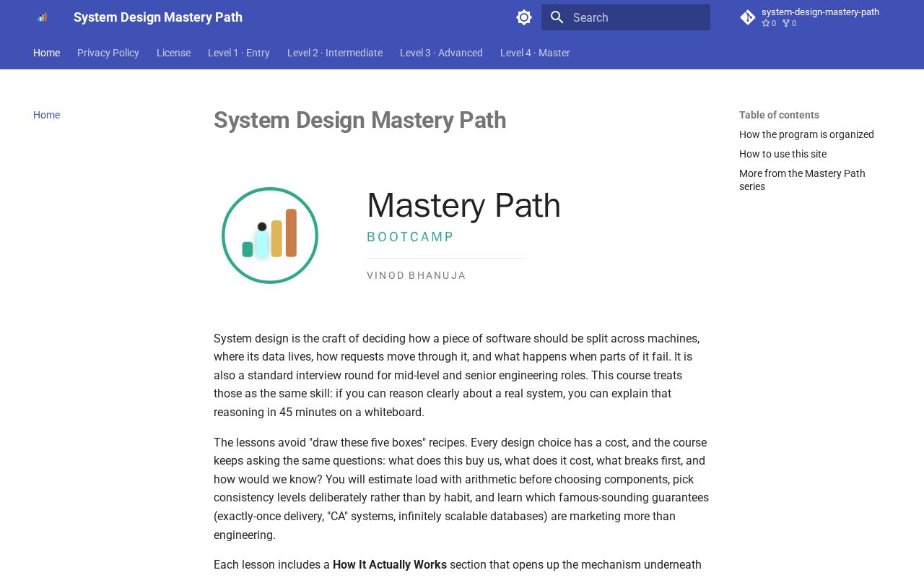Click the search magnifier icon

(557, 17)
